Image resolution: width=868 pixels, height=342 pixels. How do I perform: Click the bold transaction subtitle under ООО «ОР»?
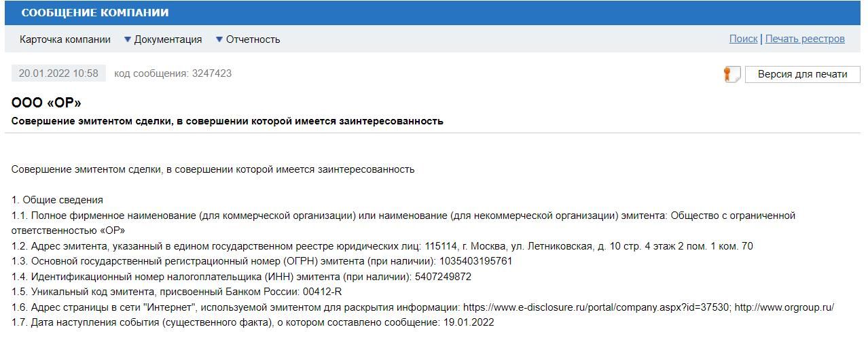coord(228,121)
